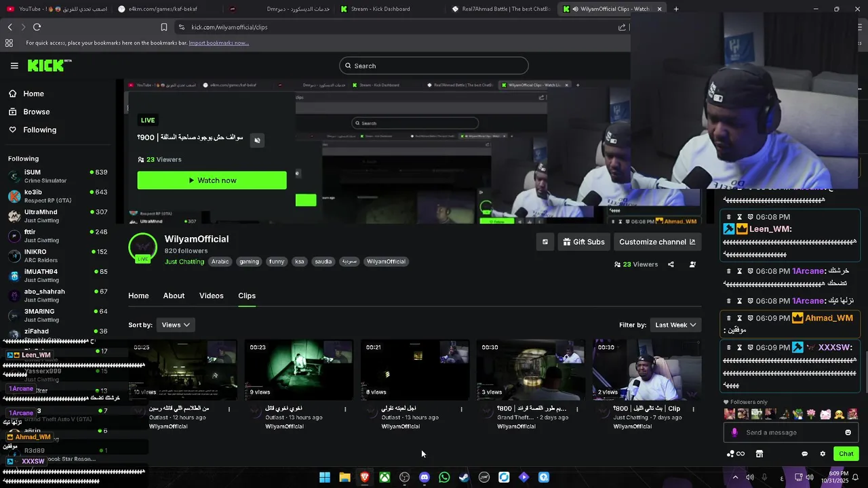This screenshot has height=488, width=868.
Task: Click the Arabic tag
Action: (220, 262)
